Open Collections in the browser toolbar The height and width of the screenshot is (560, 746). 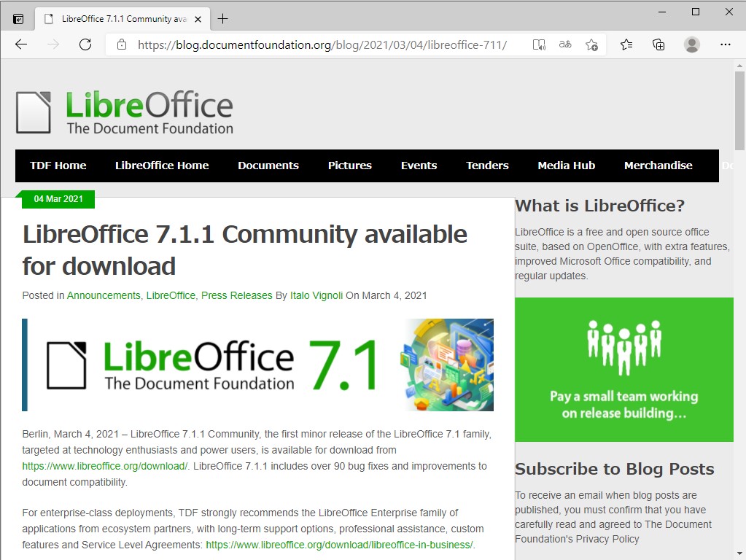click(x=658, y=44)
